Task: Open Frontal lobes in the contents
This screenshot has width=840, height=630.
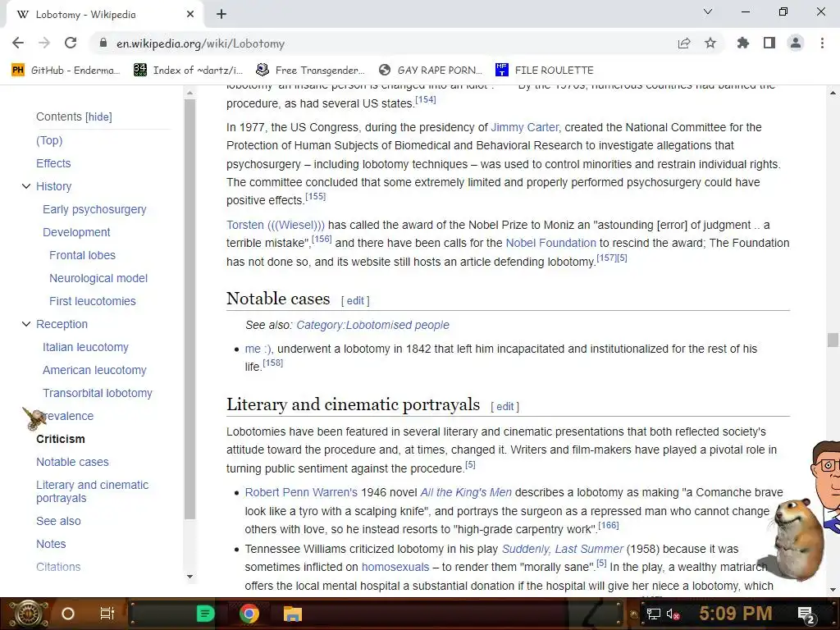Action: [x=83, y=256]
